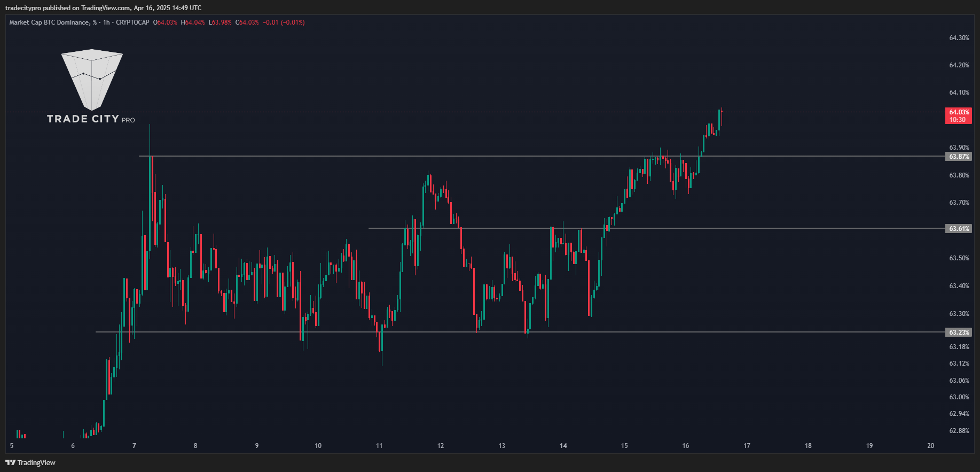This screenshot has height=472, width=980.
Task: Click the 63.90% price axis label
Action: tap(959, 148)
